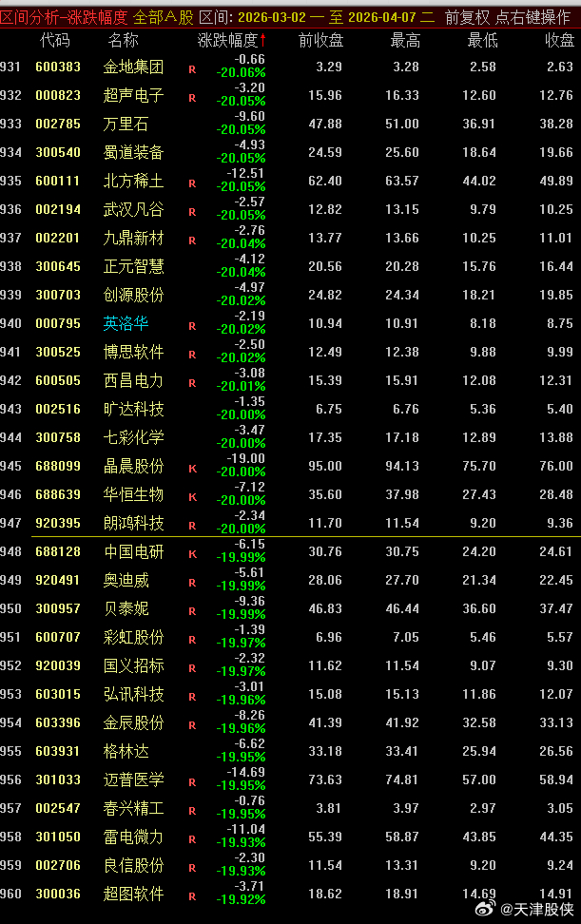Select the highlighted stock 英洛华
This screenshot has width=581, height=924.
pos(126,323)
